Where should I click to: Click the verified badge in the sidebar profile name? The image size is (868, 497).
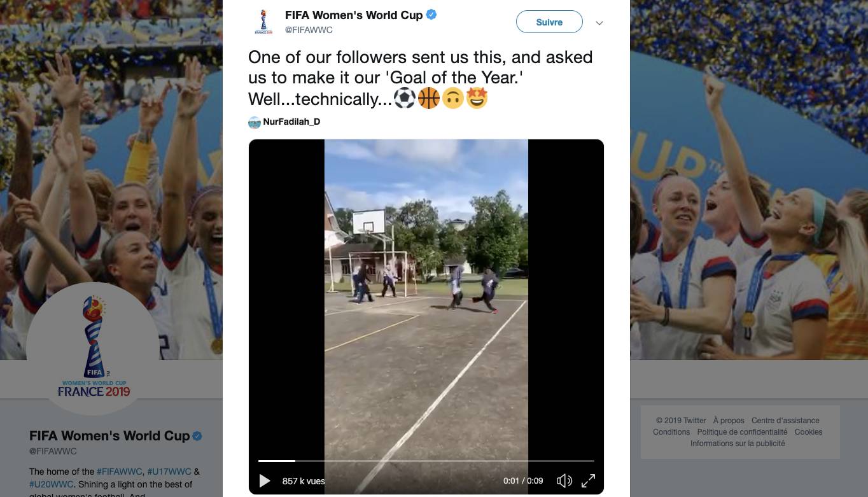[197, 436]
